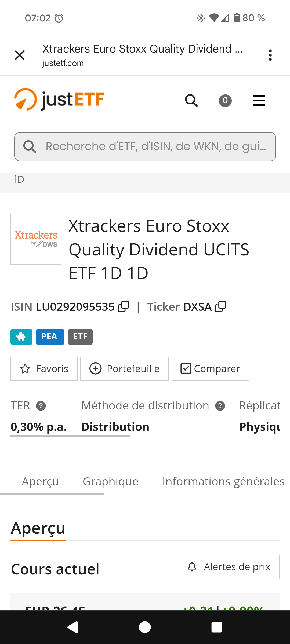The image size is (290, 644).
Task: Open the Informations générales tab
Action: 223,481
